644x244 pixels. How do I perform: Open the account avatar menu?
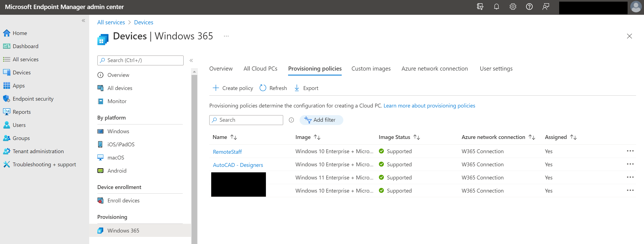point(636,7)
